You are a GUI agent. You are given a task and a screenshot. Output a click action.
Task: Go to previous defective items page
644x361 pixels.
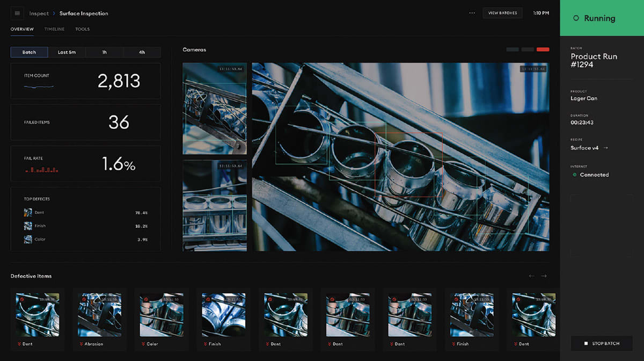click(x=531, y=276)
